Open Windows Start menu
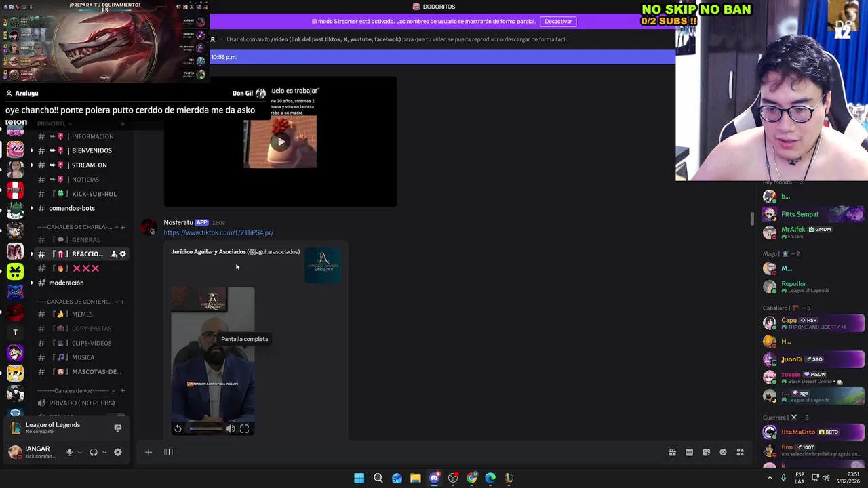This screenshot has height=488, width=868. click(359, 478)
